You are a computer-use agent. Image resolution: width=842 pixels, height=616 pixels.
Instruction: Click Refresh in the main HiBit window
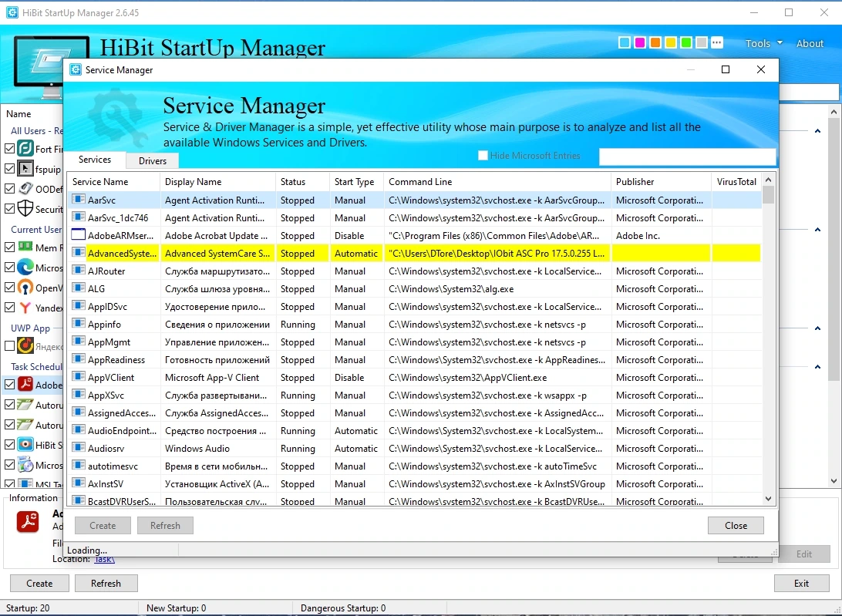tap(106, 584)
